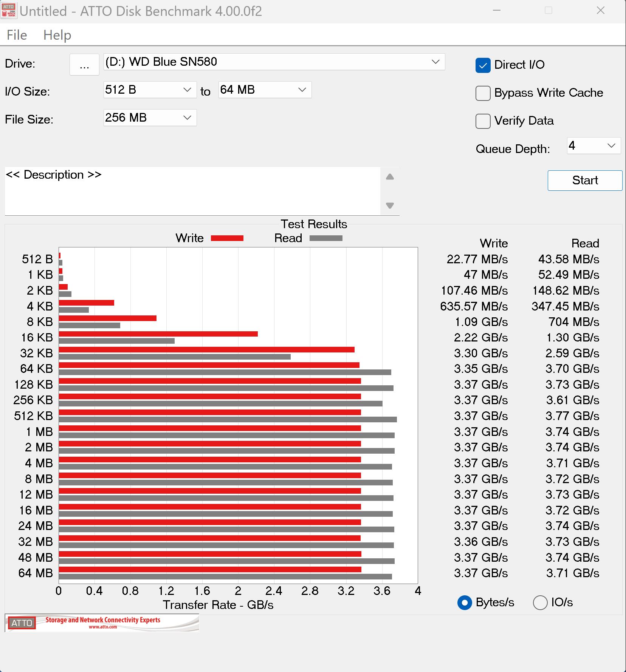Click the drive browse ellipsis button
The height and width of the screenshot is (672, 626).
(84, 65)
